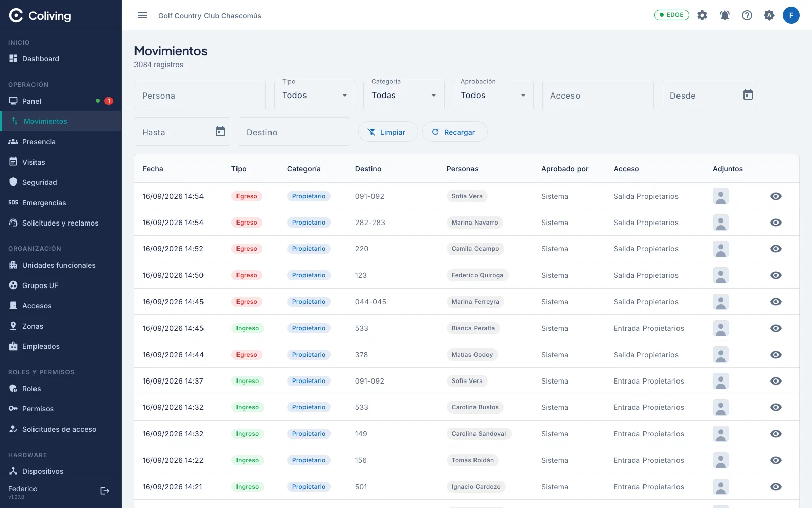The width and height of the screenshot is (812, 508).
Task: Open Seguridad section
Action: coord(61,182)
